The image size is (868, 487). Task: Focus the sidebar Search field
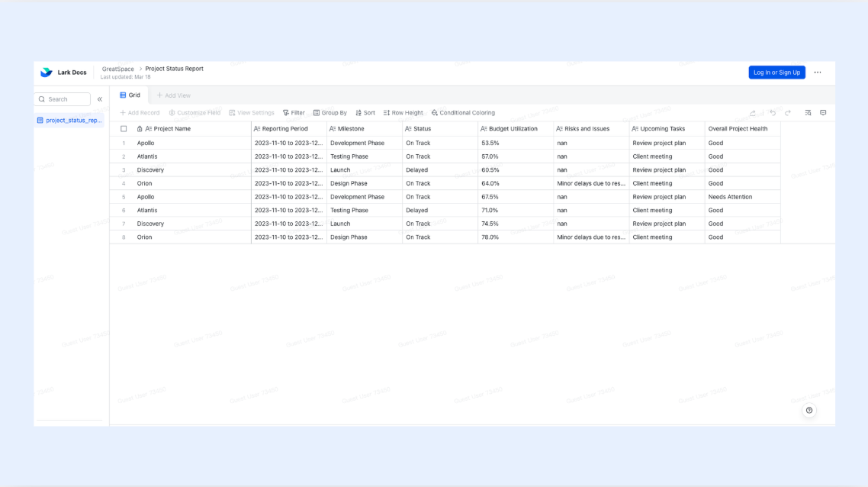point(62,99)
